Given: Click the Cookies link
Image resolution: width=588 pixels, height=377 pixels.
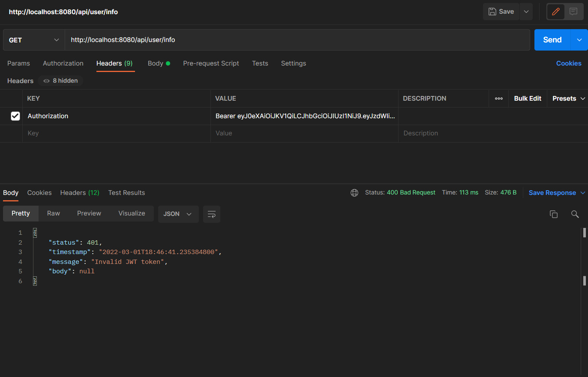Looking at the screenshot, I should tap(569, 63).
